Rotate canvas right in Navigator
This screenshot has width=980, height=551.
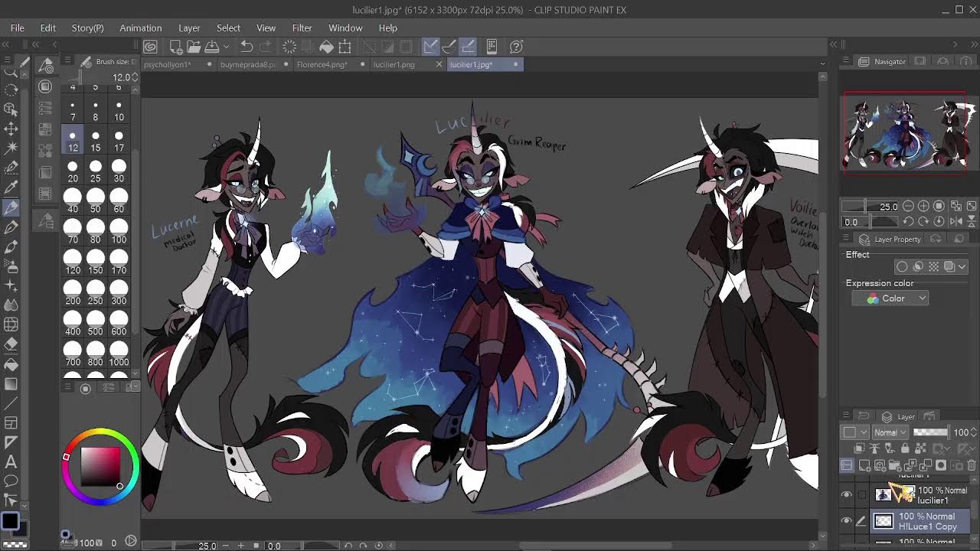[x=923, y=221]
